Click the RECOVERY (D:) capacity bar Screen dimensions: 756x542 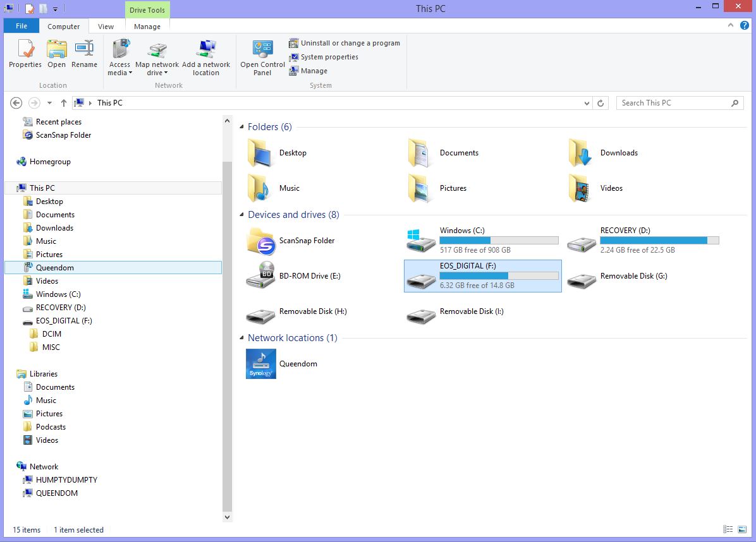[x=659, y=241]
